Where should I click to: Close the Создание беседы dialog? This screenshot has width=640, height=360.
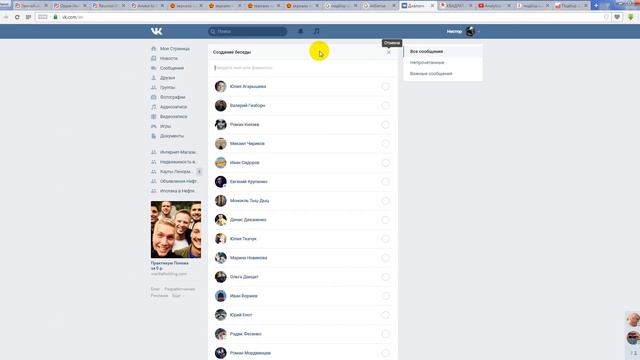coord(389,52)
